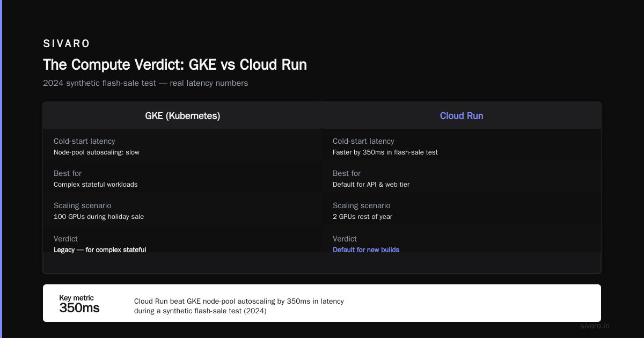Click 'Default for new builds' verdict text
The image size is (644, 338).
tap(366, 250)
